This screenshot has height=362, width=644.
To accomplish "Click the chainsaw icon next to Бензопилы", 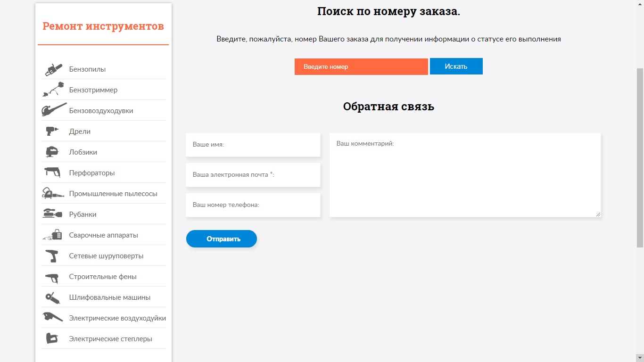I will [53, 70].
